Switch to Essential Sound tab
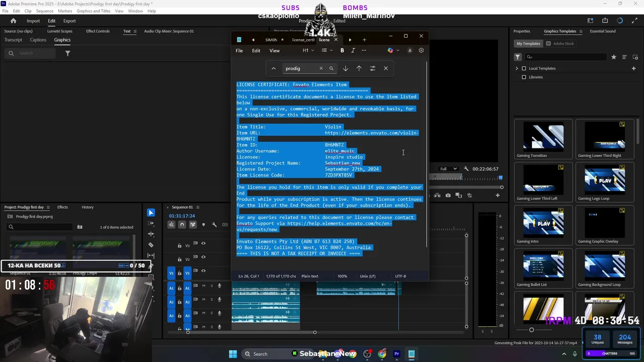644x362 pixels. (603, 31)
